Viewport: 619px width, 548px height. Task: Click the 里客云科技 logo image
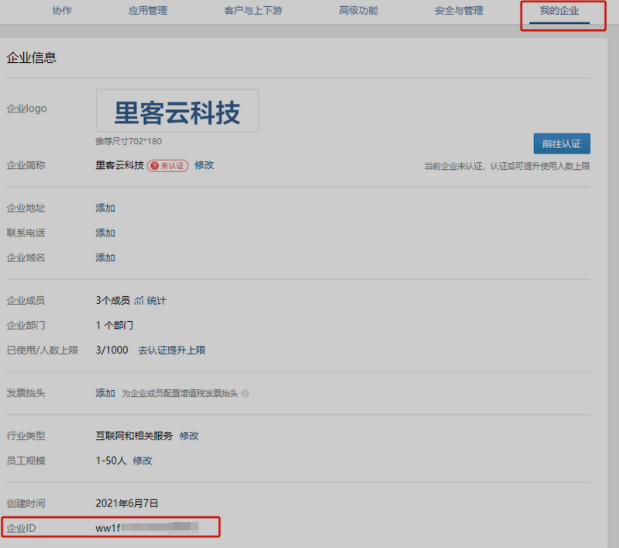pos(177,111)
